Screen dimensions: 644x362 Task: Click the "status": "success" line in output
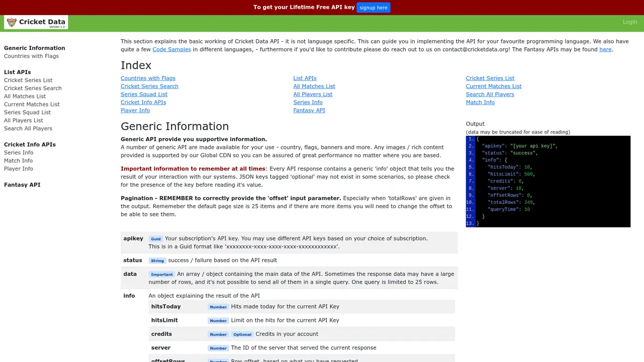coord(510,153)
